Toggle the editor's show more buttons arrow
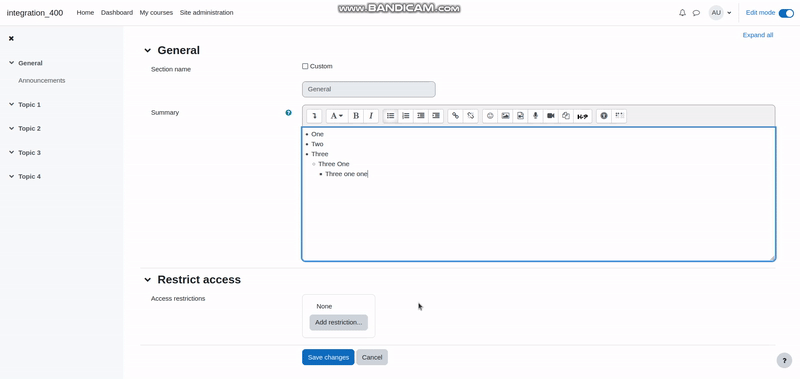Viewport: 800px width, 379px height. coord(314,116)
